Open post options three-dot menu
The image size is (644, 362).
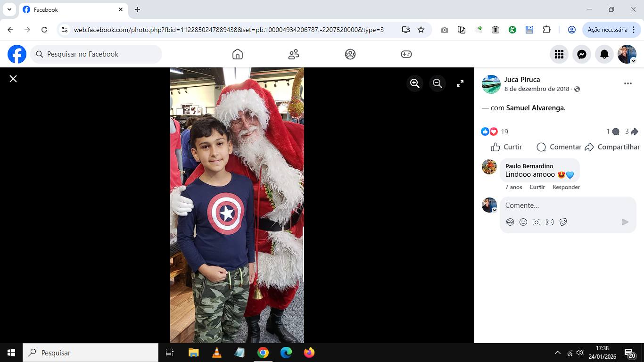coord(627,83)
